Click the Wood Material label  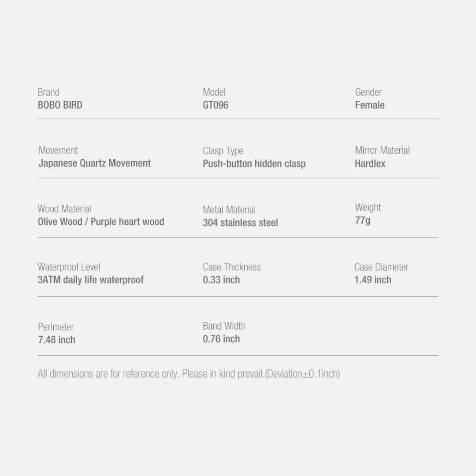tap(64, 209)
